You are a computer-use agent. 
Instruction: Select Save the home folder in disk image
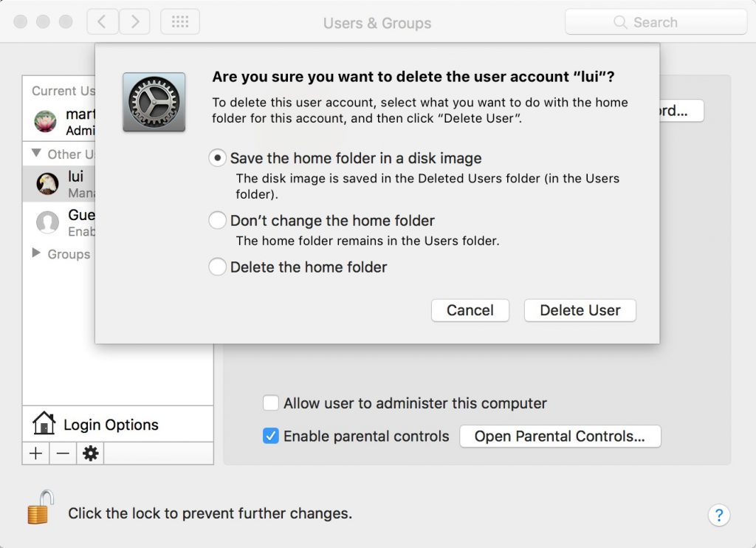click(x=217, y=158)
